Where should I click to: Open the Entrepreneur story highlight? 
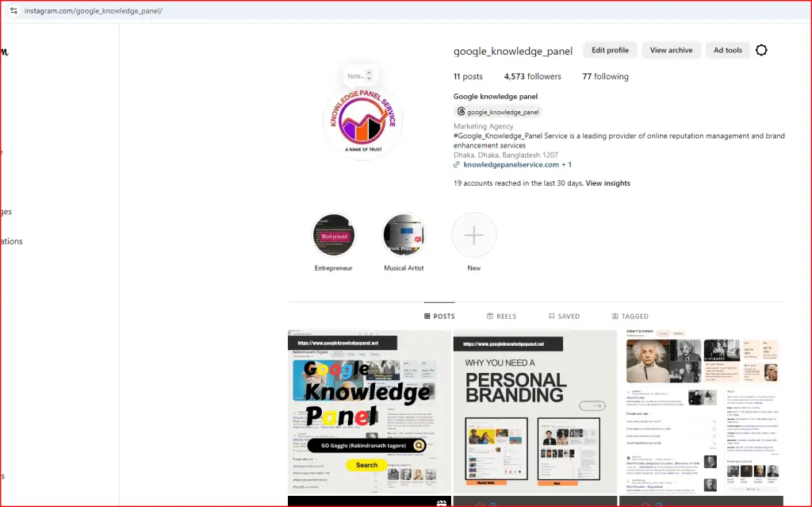pyautogui.click(x=334, y=236)
